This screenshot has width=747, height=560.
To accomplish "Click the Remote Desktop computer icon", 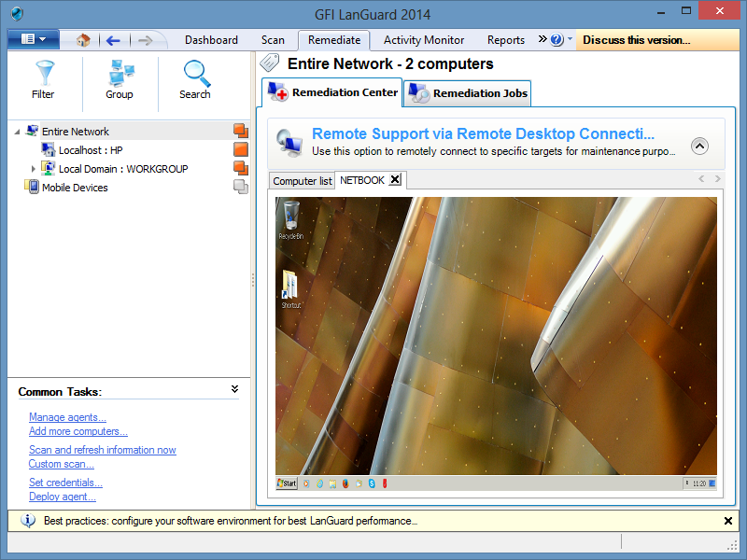I will click(289, 144).
